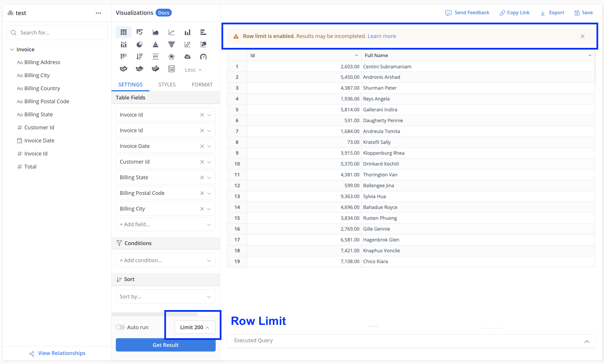Remove the Customer Id table field
This screenshot has height=364, width=604.
coord(202,162)
